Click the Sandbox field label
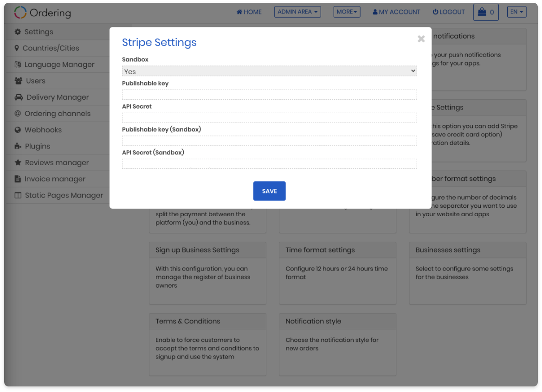 [135, 59]
